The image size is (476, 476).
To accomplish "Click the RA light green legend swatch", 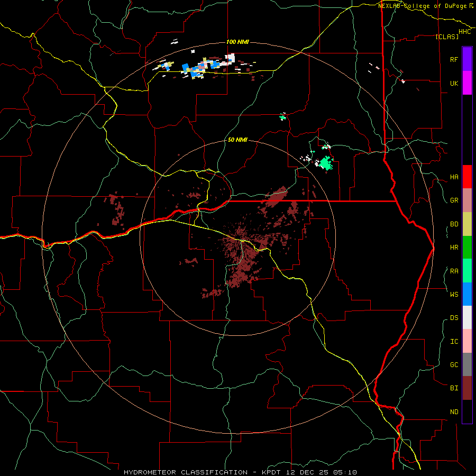I will (x=467, y=271).
